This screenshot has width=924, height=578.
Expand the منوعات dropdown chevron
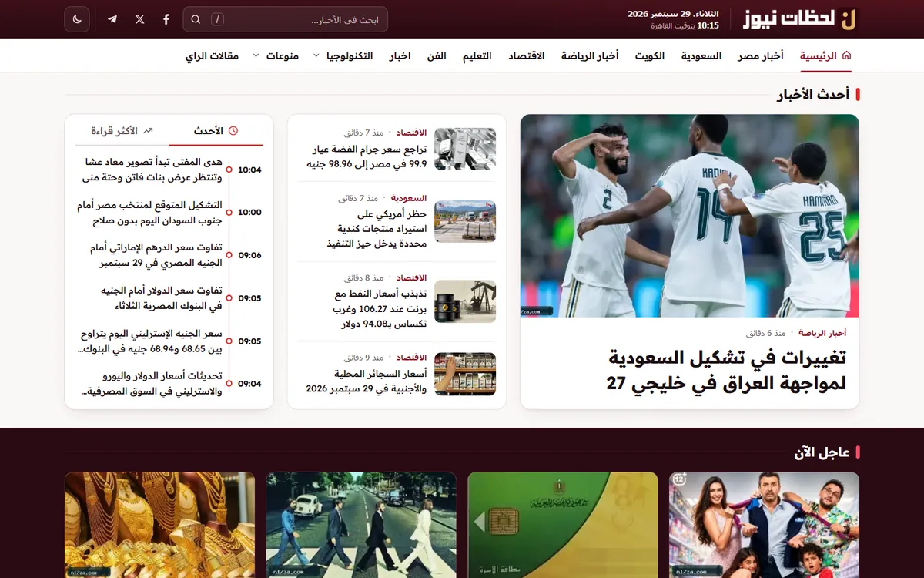point(256,55)
